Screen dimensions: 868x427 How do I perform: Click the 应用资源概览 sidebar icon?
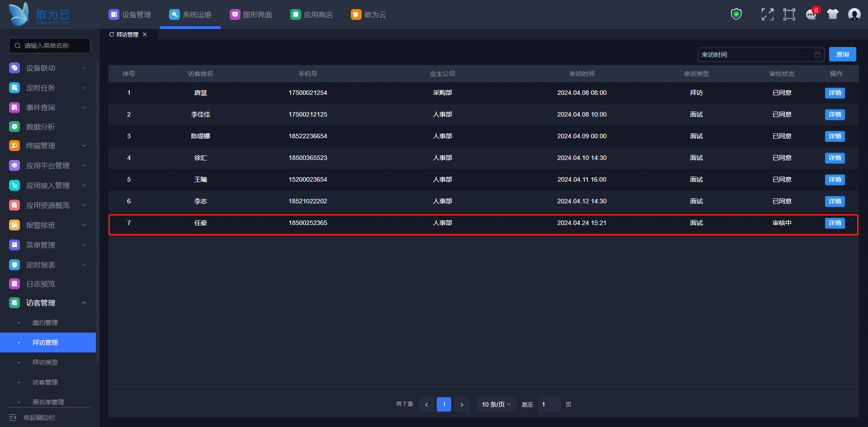(14, 205)
